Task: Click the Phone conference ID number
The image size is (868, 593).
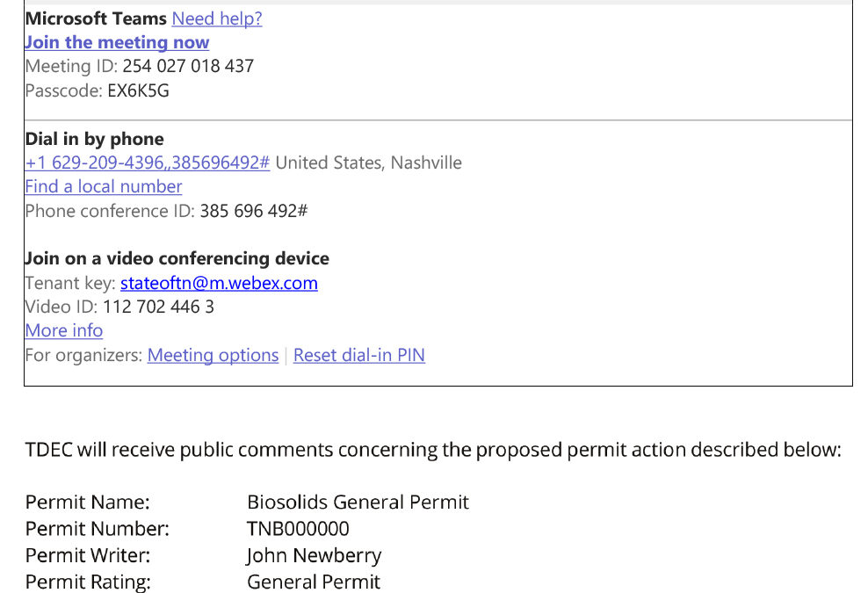Action: click(254, 211)
